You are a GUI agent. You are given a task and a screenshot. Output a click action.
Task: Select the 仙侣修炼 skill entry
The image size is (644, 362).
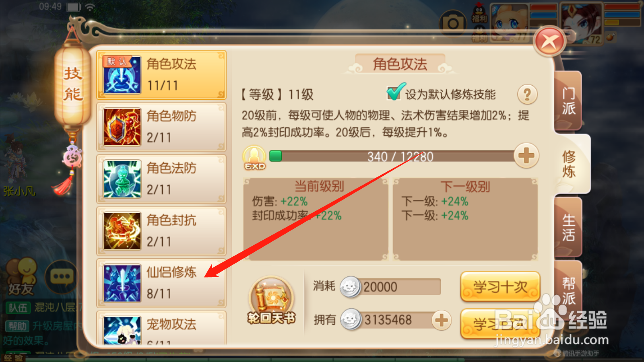pyautogui.click(x=161, y=283)
